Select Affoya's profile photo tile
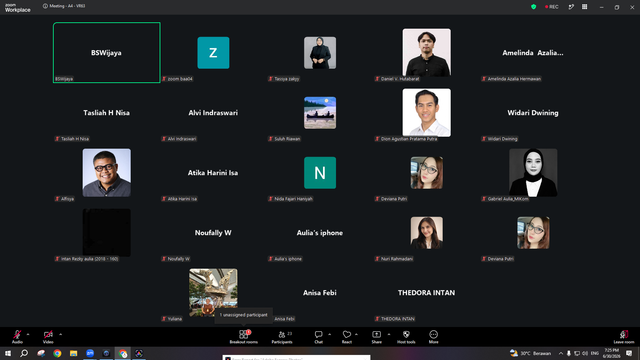 (107, 173)
